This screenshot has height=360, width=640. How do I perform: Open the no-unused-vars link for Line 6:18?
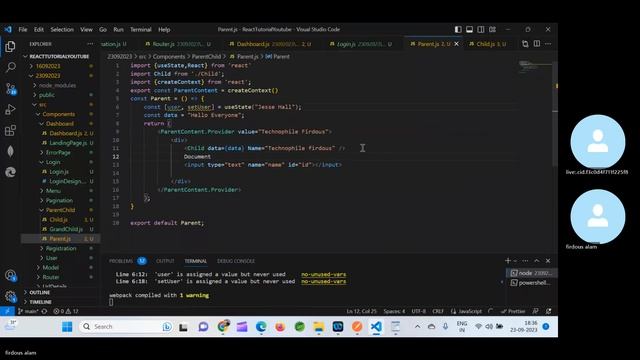pyautogui.click(x=323, y=281)
